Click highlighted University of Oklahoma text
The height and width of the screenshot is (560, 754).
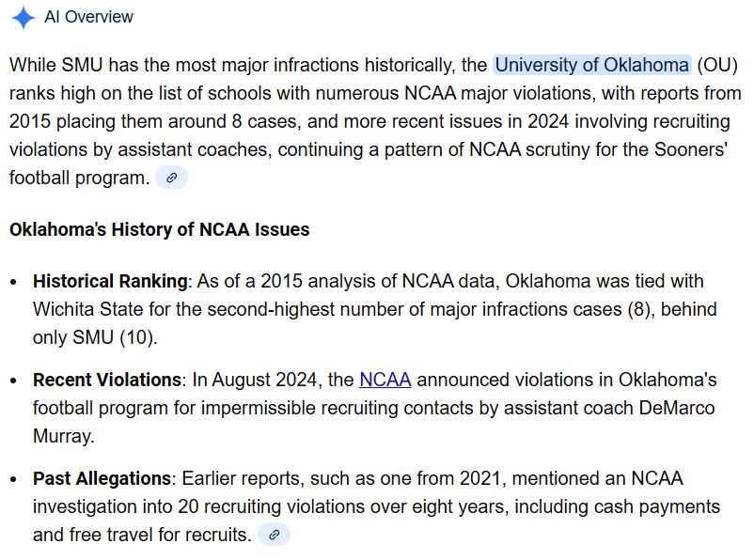pos(591,66)
